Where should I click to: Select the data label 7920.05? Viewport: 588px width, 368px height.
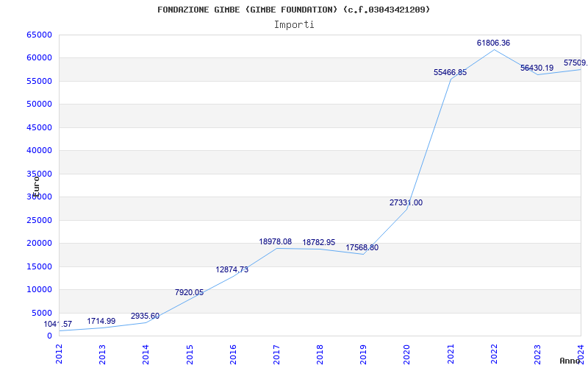point(189,292)
